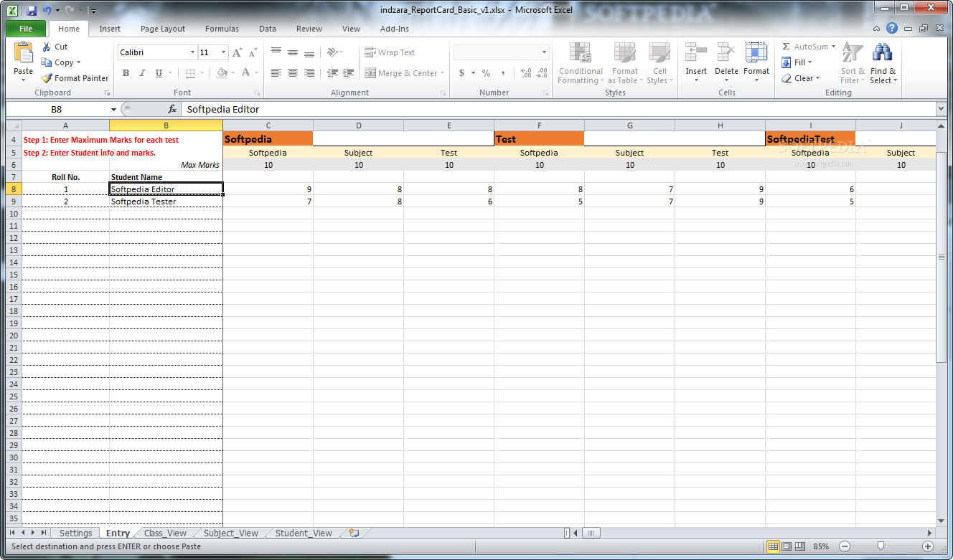Adjust the zoom slider handle
Viewport: 953px width, 560px height.
pyautogui.click(x=881, y=546)
